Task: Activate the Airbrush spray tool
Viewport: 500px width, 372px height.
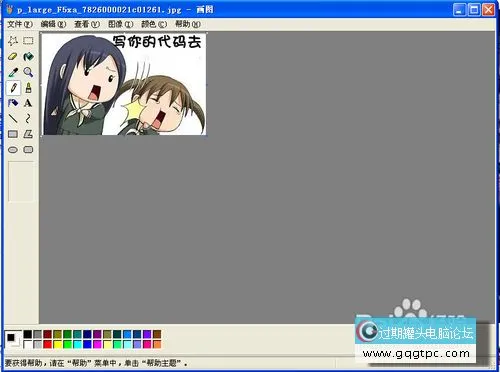Action: point(13,103)
